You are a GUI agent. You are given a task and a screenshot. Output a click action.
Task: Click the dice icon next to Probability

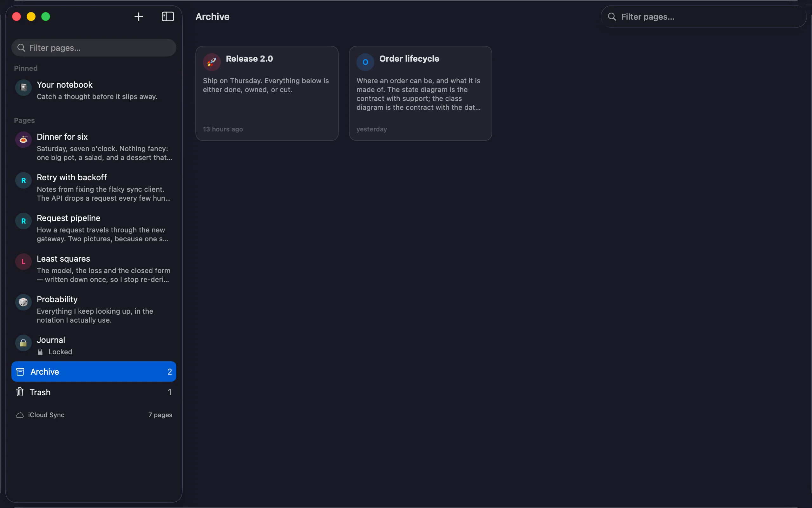[x=23, y=302]
